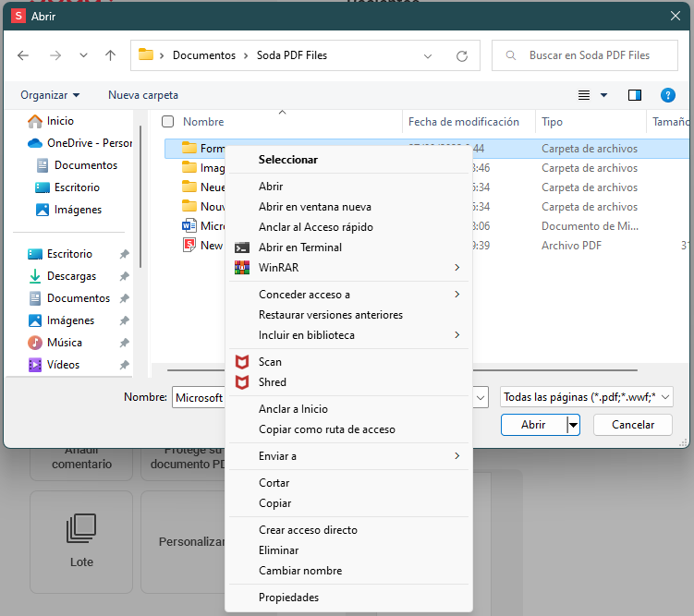Choose Anclar a Inicio
Viewport: 694px width, 616px height.
[x=348, y=409]
